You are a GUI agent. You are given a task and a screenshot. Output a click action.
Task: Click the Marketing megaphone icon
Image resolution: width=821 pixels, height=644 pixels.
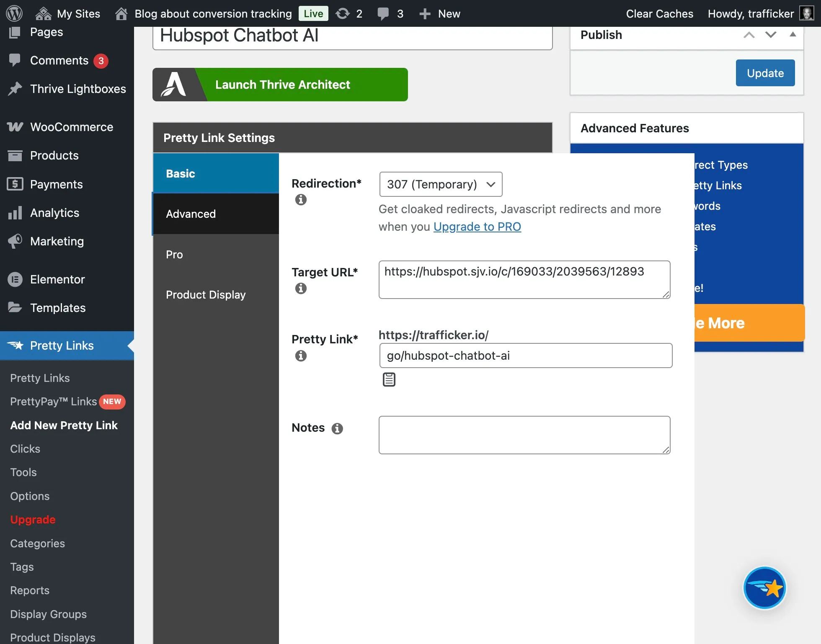click(15, 241)
